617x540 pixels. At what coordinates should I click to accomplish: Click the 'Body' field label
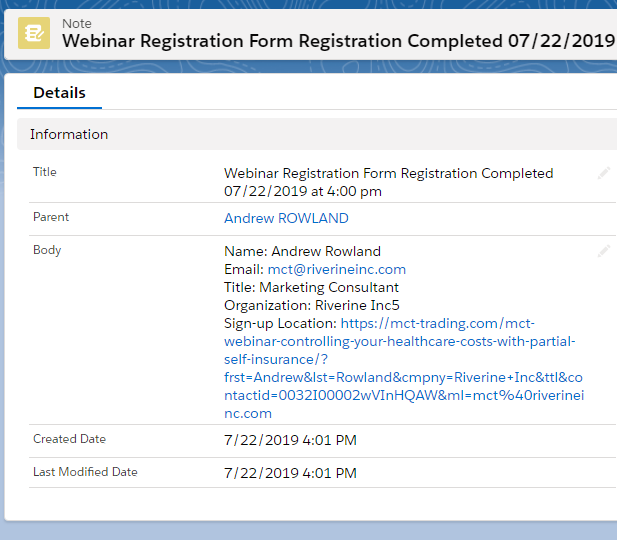click(x=47, y=250)
